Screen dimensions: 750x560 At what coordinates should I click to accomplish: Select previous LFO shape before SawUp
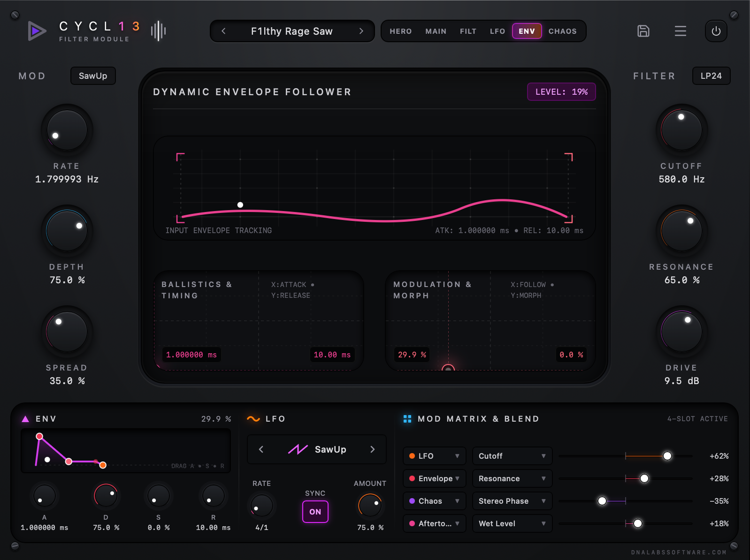point(261,449)
